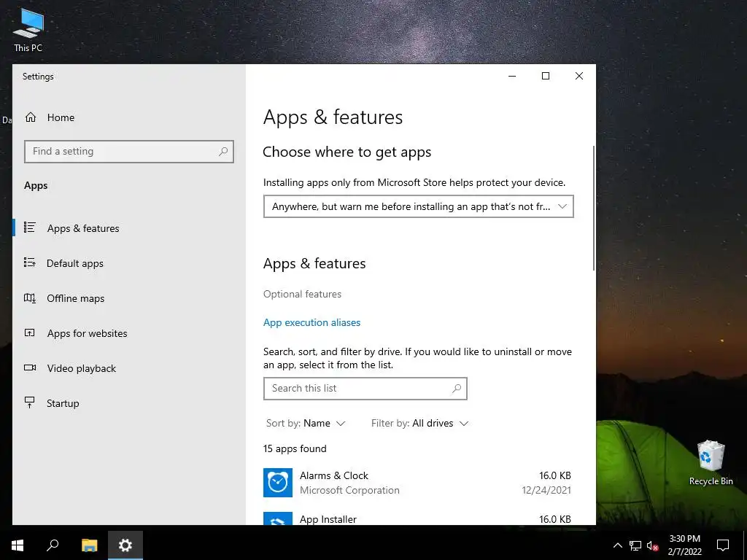Click the Apps & features sidebar icon
Image resolution: width=747 pixels, height=560 pixels.
tap(29, 227)
